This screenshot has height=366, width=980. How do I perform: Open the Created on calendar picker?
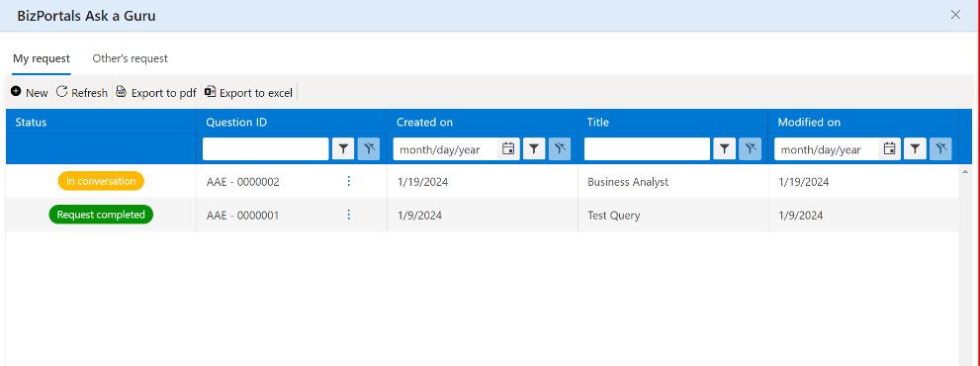508,149
